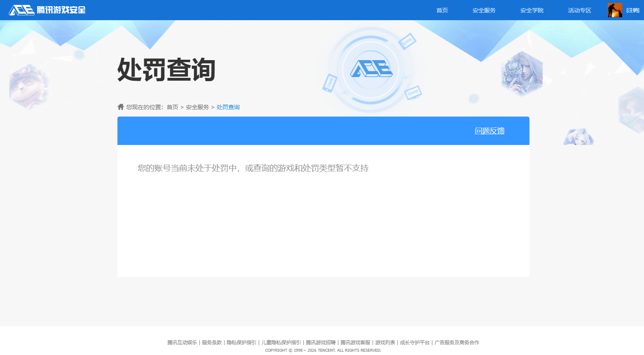Open the 安全学院 navigation menu item
The height and width of the screenshot is (355, 644).
click(x=532, y=10)
